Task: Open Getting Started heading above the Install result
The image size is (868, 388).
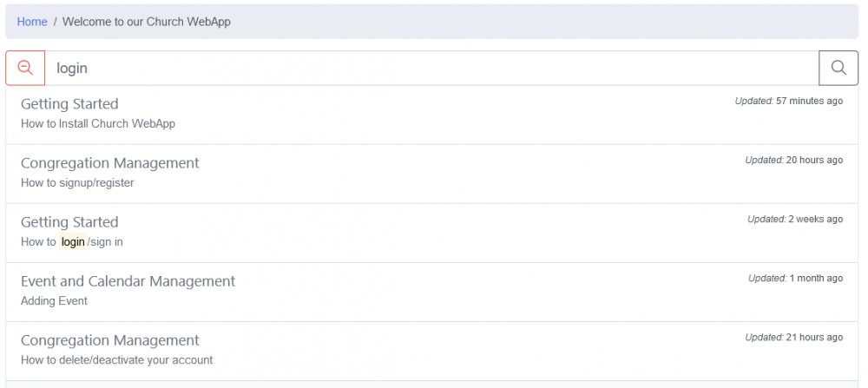Action: [69, 104]
